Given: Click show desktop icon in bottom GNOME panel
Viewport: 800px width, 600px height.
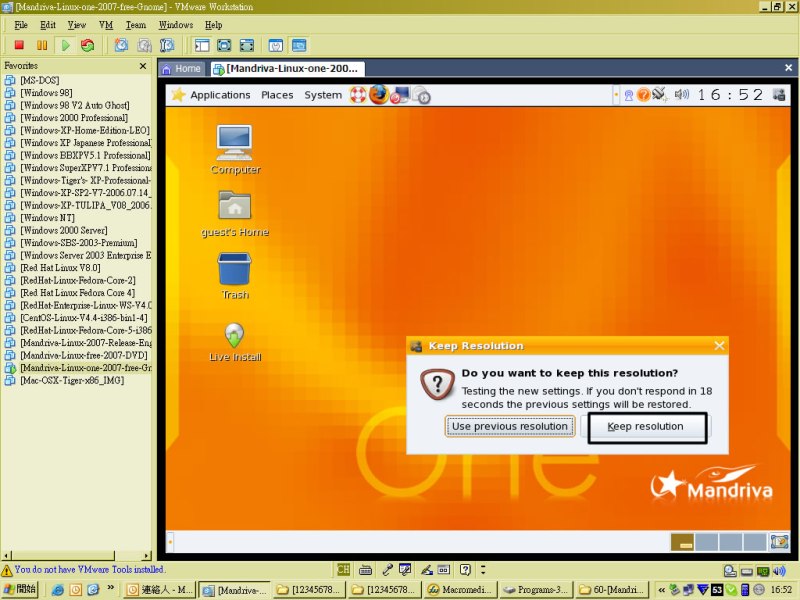Looking at the screenshot, I should [x=779, y=542].
